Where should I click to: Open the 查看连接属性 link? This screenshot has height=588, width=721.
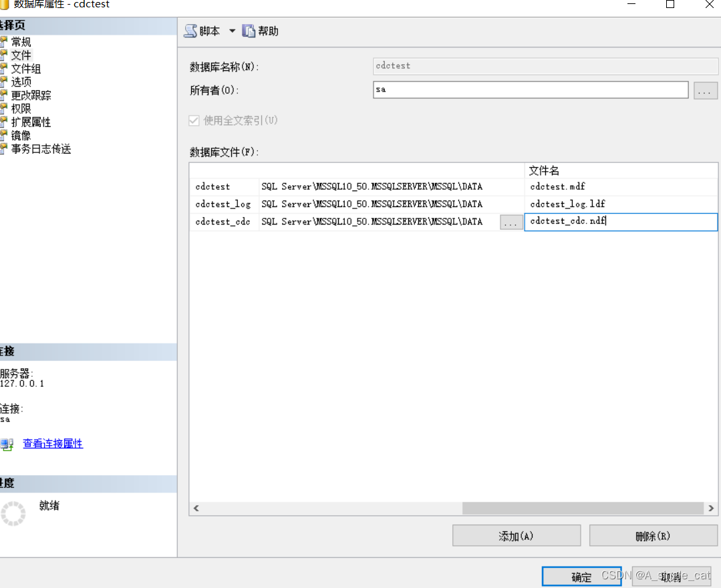[52, 443]
